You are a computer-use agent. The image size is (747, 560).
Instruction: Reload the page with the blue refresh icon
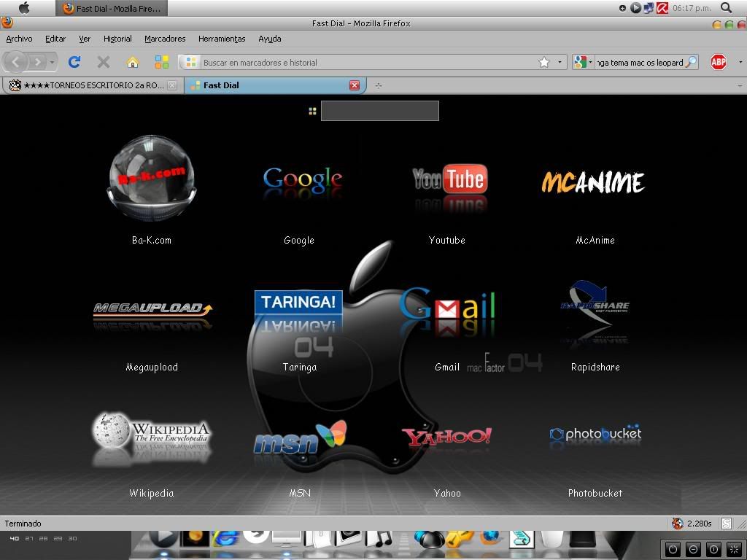point(74,62)
